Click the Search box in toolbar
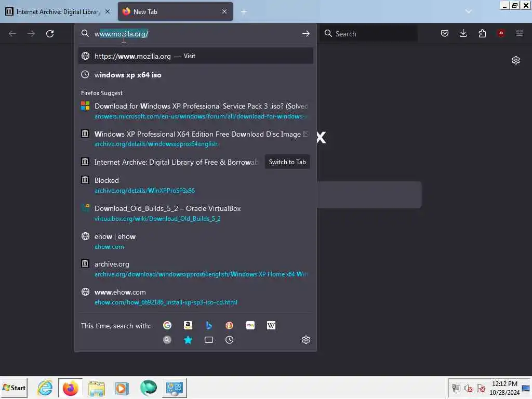 (368, 34)
